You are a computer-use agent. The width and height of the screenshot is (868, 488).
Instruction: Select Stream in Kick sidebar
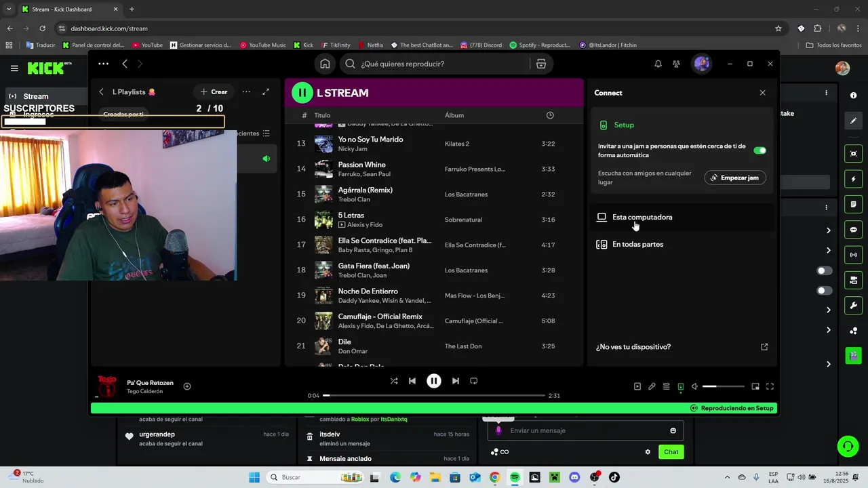coord(45,96)
